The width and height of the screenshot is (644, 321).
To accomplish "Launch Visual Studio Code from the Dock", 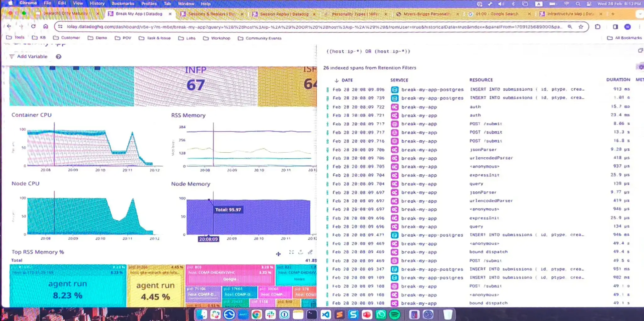I will pyautogui.click(x=326, y=314).
